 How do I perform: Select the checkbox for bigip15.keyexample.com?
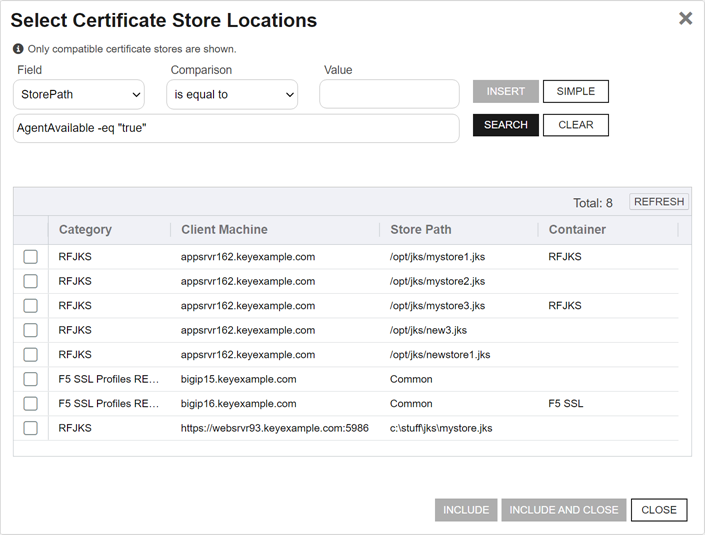[31, 379]
